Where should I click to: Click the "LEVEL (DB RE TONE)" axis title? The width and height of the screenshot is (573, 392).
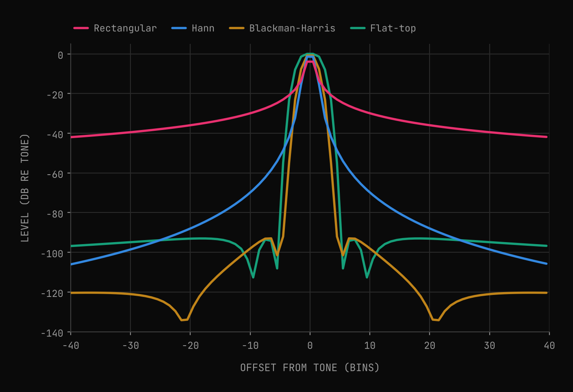pyautogui.click(x=25, y=188)
